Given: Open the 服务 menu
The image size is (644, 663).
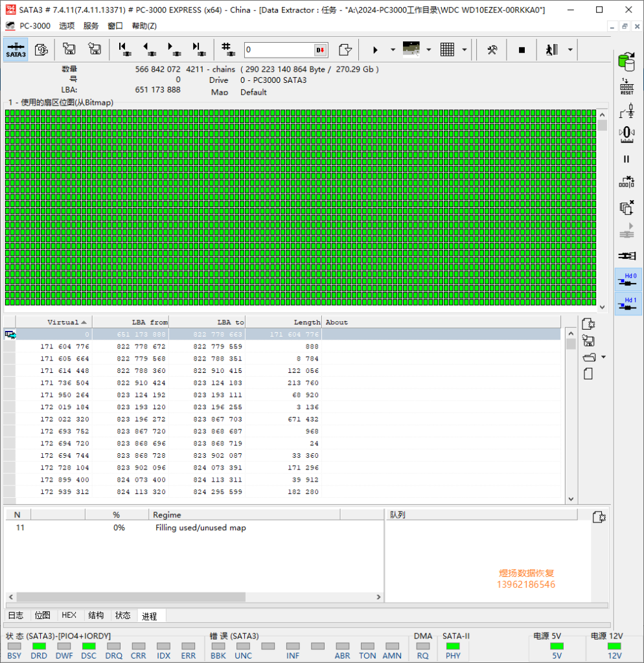Looking at the screenshot, I should pos(91,26).
